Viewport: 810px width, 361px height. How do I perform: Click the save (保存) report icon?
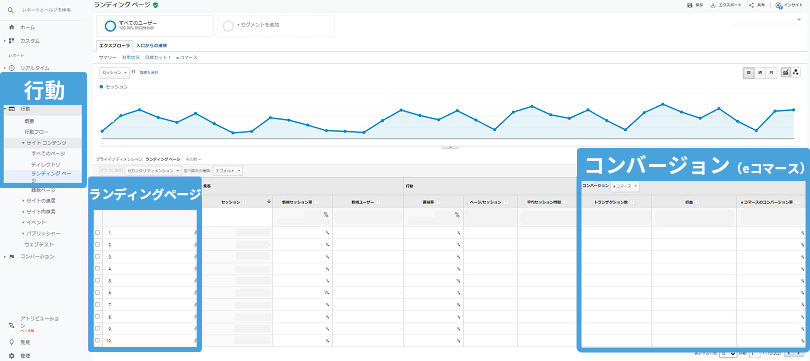pos(689,5)
